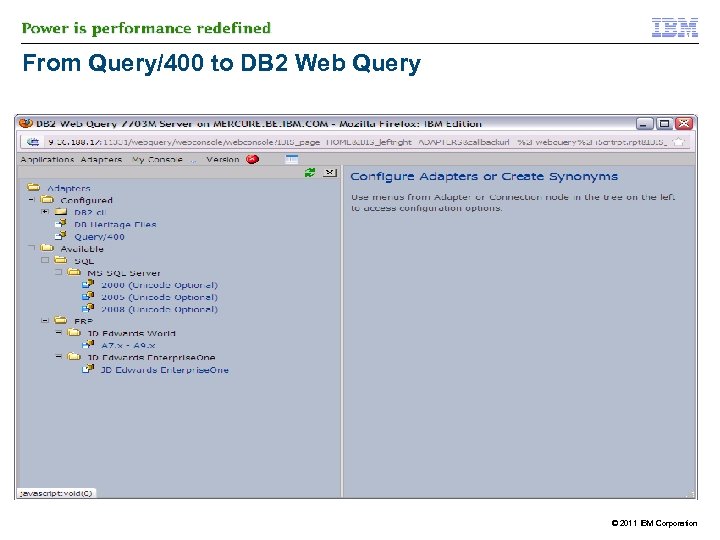720x540 pixels.
Task: Click the back arrow icon in address bar
Action: click(33, 142)
